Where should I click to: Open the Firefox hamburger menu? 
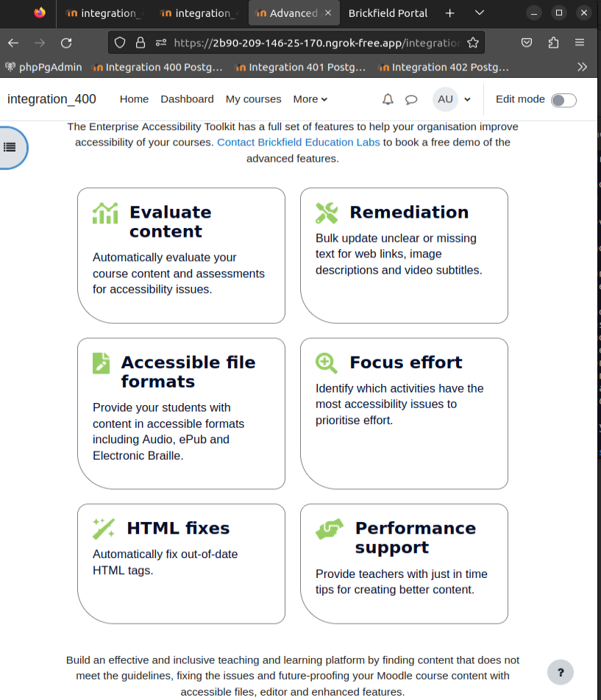580,43
